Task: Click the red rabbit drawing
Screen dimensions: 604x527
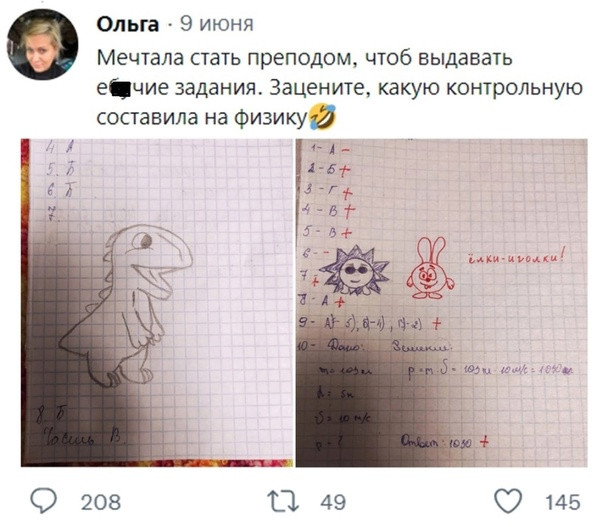Action: pos(430,267)
